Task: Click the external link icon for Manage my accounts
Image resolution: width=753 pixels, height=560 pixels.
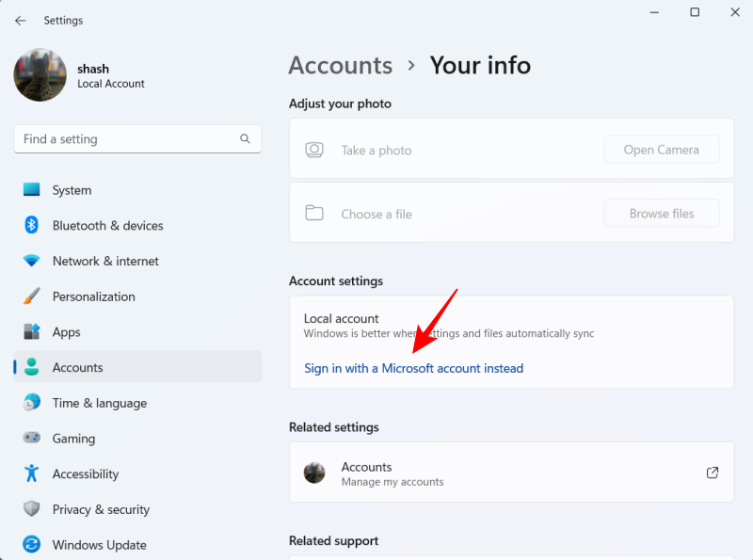Action: pos(713,472)
